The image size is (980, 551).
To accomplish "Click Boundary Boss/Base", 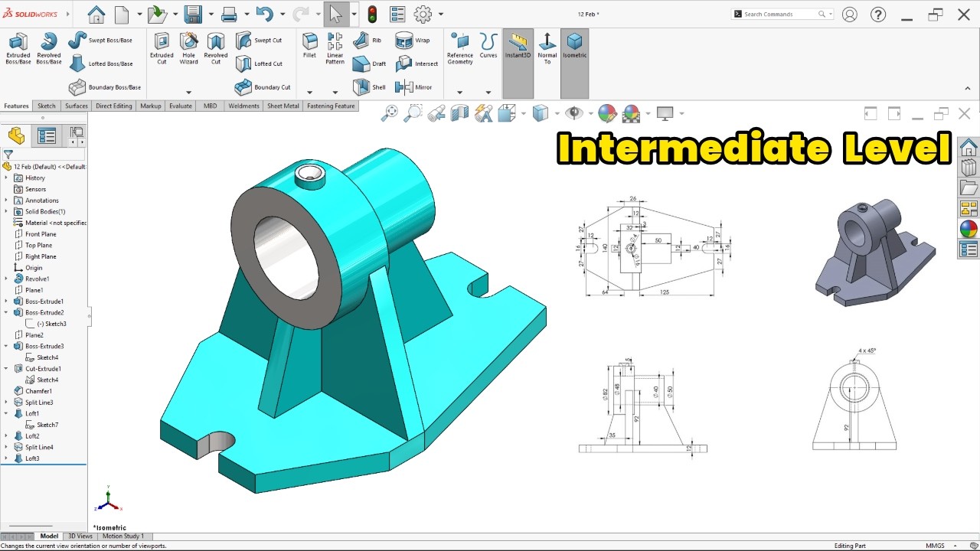I will [x=105, y=87].
